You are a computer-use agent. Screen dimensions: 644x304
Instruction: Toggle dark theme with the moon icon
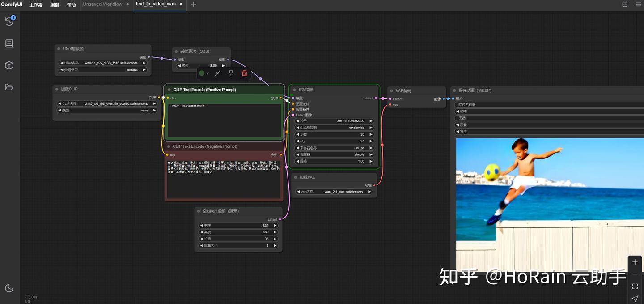[x=9, y=288]
